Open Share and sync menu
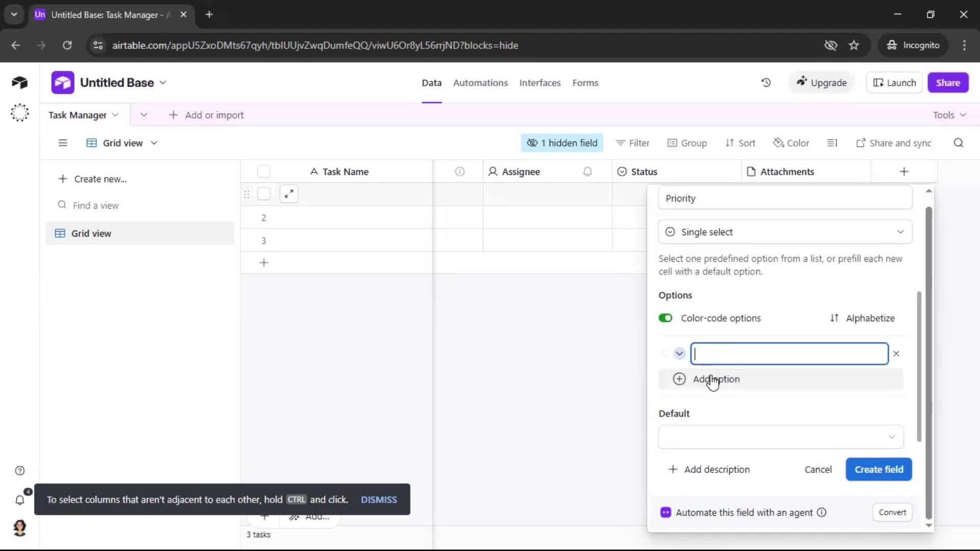Viewport: 980px width, 551px height. (x=894, y=143)
